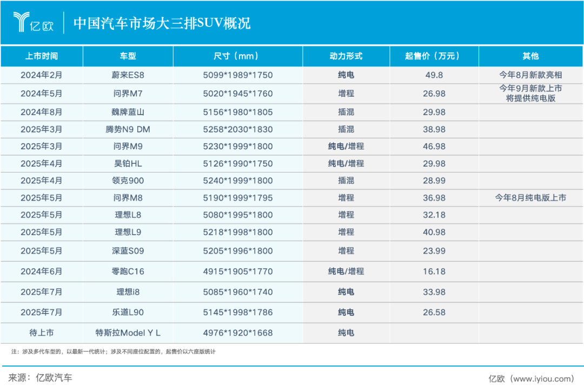Click the price 23.99

coord(434,251)
